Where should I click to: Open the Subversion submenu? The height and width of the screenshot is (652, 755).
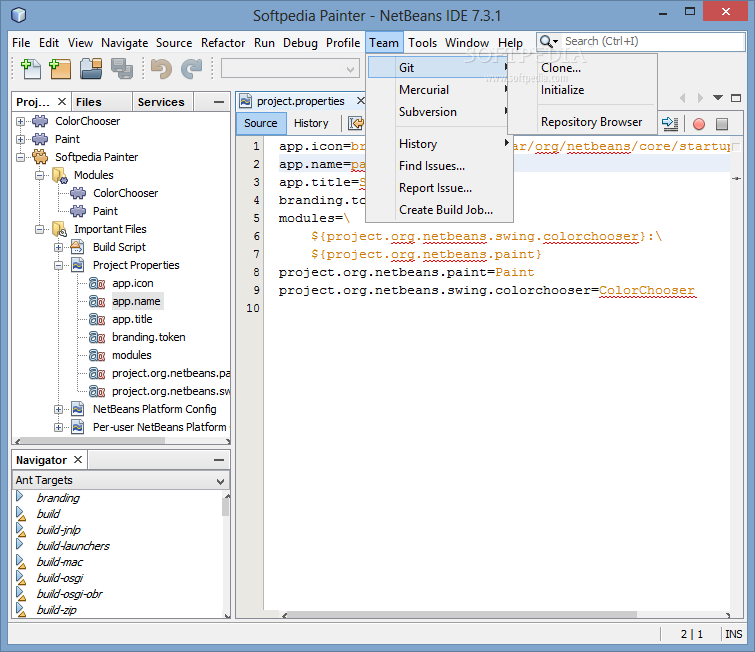(439, 112)
